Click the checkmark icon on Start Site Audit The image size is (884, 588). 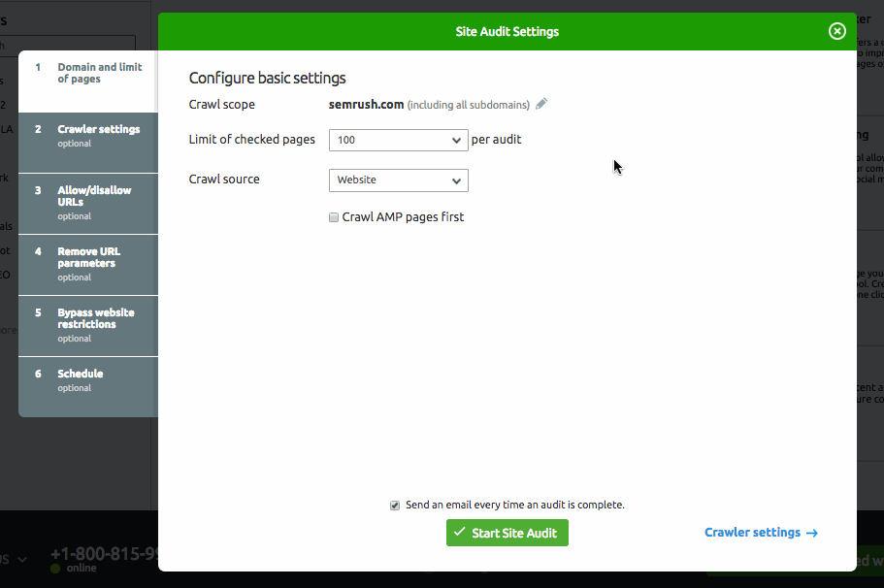point(460,533)
